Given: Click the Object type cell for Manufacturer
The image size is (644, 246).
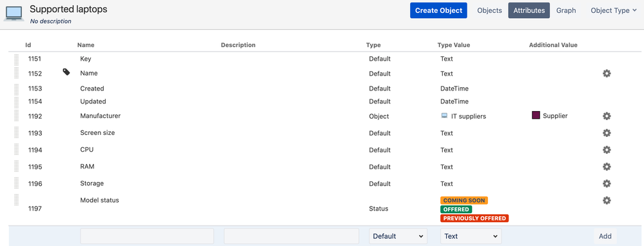Looking at the screenshot, I should click(x=378, y=116).
